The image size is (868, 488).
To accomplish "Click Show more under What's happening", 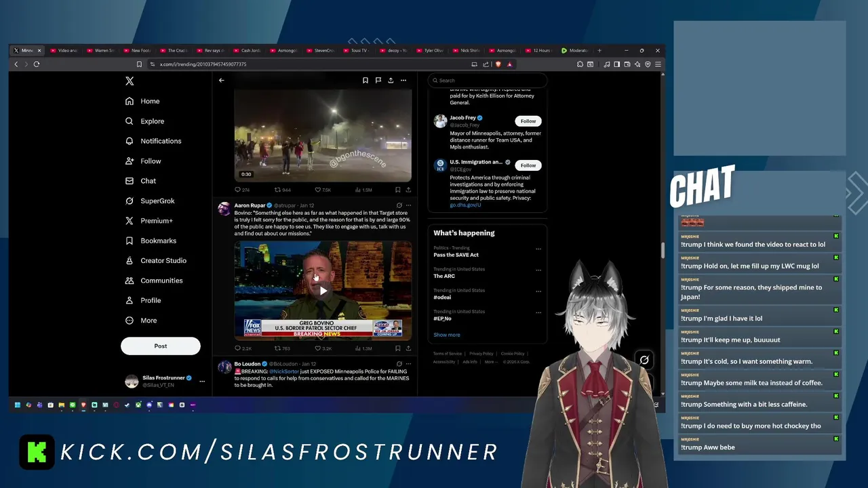I will pyautogui.click(x=447, y=335).
